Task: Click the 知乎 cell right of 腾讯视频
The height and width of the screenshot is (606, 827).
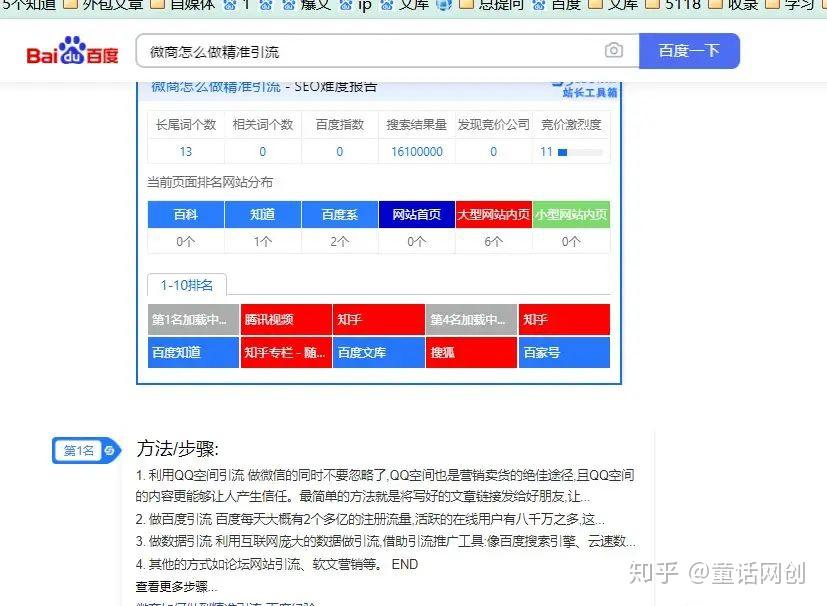Action: click(379, 320)
